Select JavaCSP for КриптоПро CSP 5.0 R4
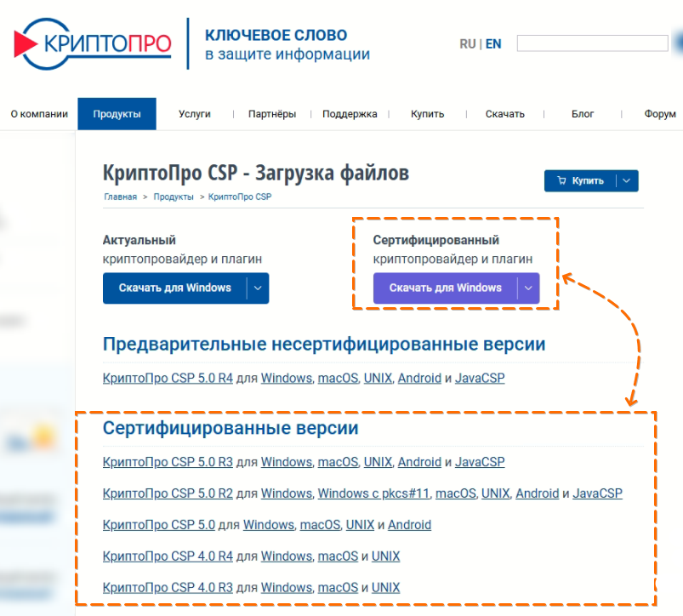Screen dimensions: 683x616 coord(480,378)
